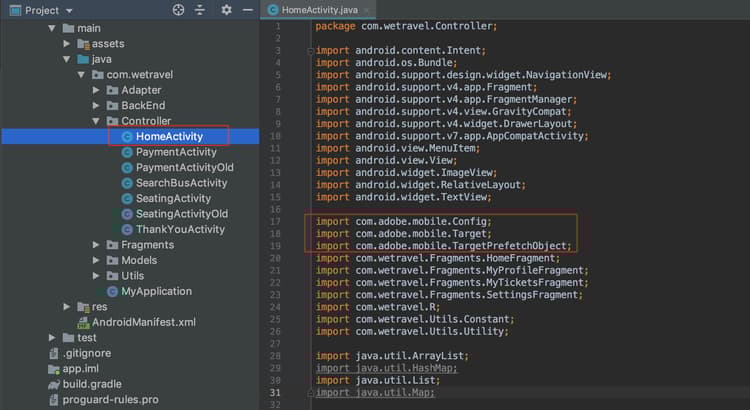Expand the Fragments package folder
Image resolution: width=750 pixels, height=410 pixels.
click(97, 245)
